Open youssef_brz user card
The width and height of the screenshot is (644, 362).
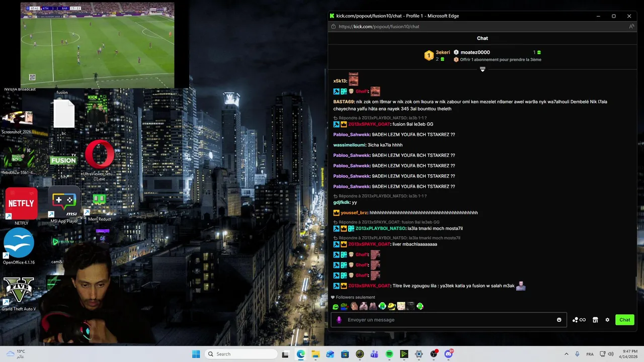pyautogui.click(x=354, y=213)
